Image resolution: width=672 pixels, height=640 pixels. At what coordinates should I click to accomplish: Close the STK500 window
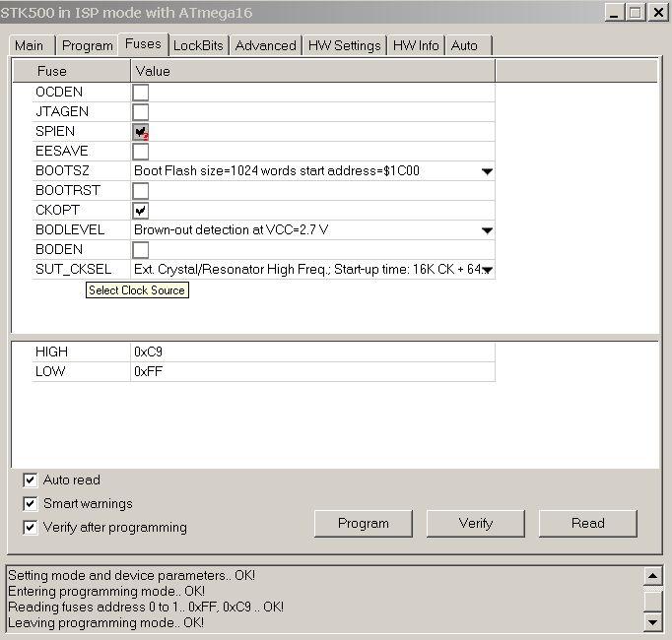click(658, 13)
